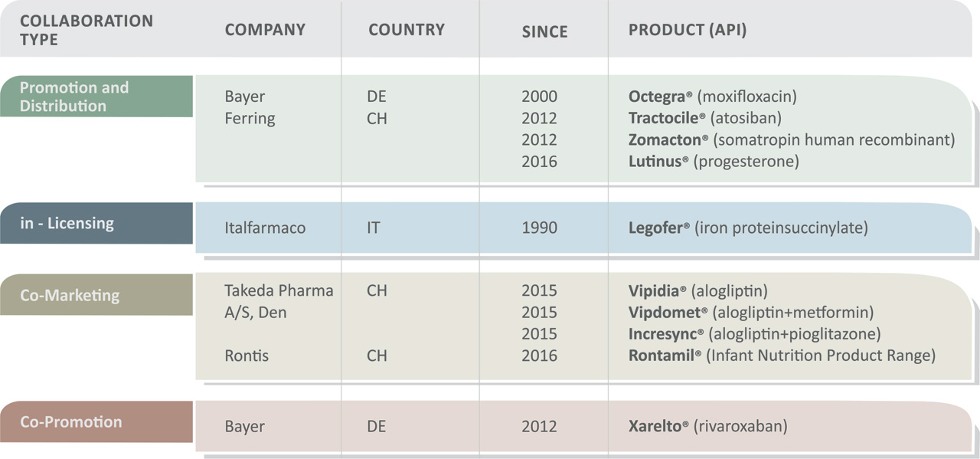Select the Vipdomet alogliptin+metformin entry
The image size is (980, 459).
(x=751, y=312)
